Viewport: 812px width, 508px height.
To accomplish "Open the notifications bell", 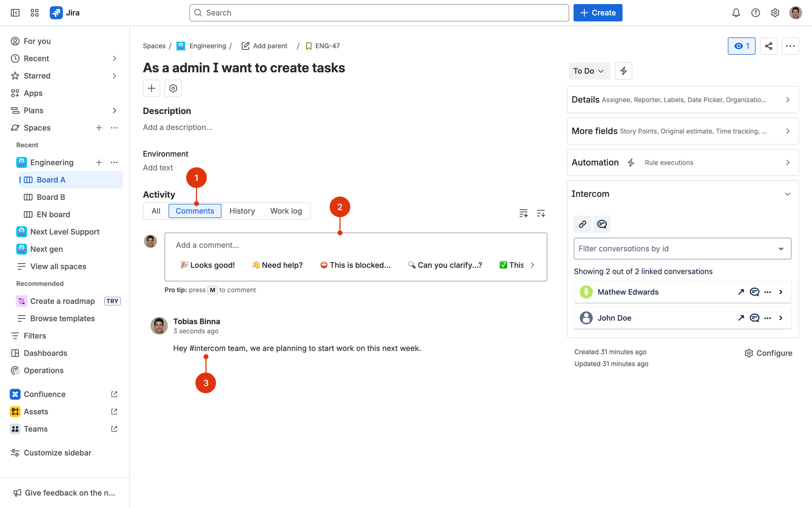I will (736, 13).
